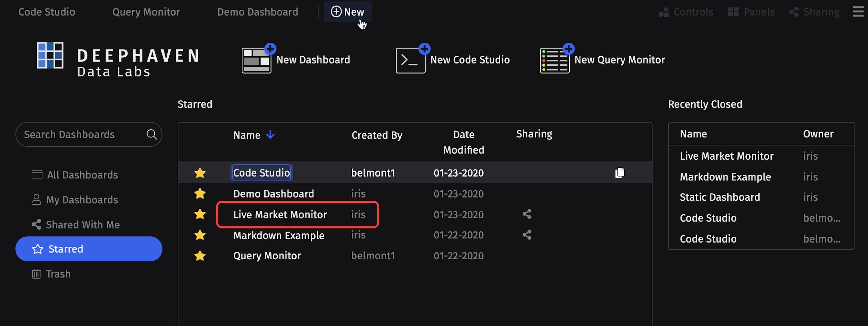868x326 pixels.
Task: Click Owner header in Recently Closed
Action: [x=818, y=134]
